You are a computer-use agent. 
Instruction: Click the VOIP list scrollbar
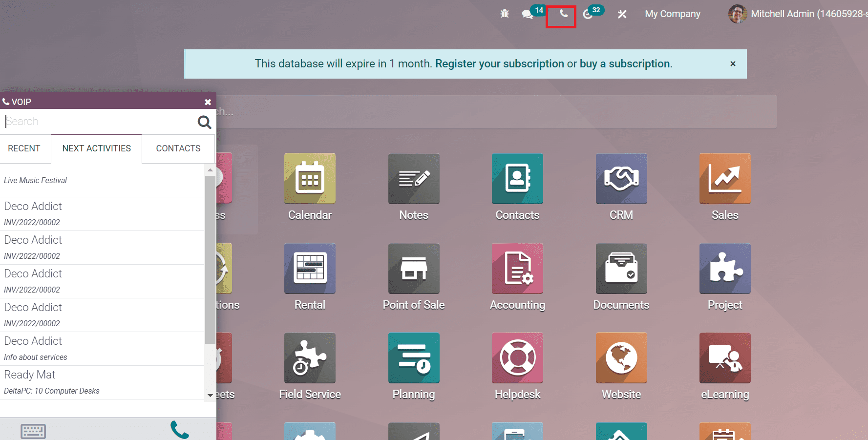point(210,260)
